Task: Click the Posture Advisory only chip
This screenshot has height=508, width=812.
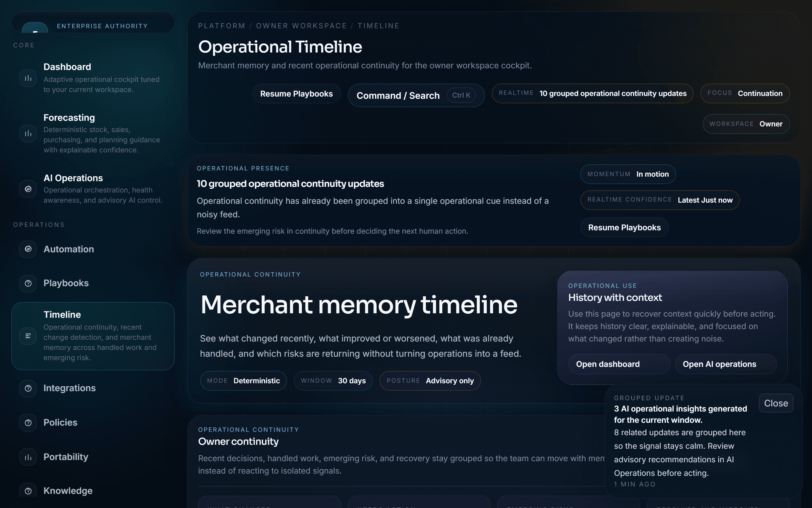Action: pyautogui.click(x=430, y=381)
